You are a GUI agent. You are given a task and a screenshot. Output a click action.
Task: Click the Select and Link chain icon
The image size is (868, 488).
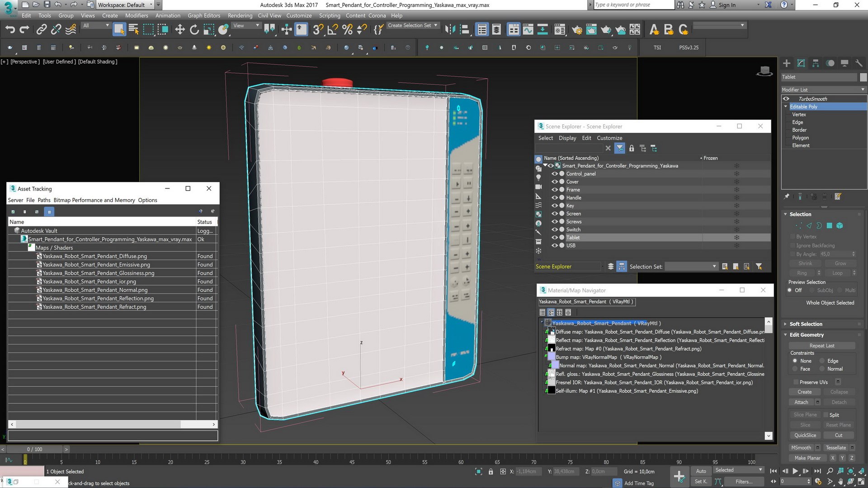(41, 30)
